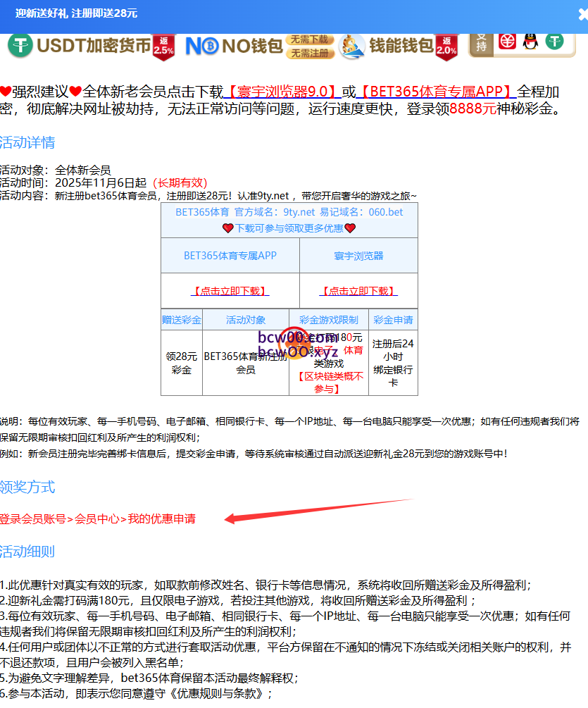Click the BET365体育专属APP table cell
Image resolution: width=588 pixels, height=708 pixels.
[x=230, y=256]
